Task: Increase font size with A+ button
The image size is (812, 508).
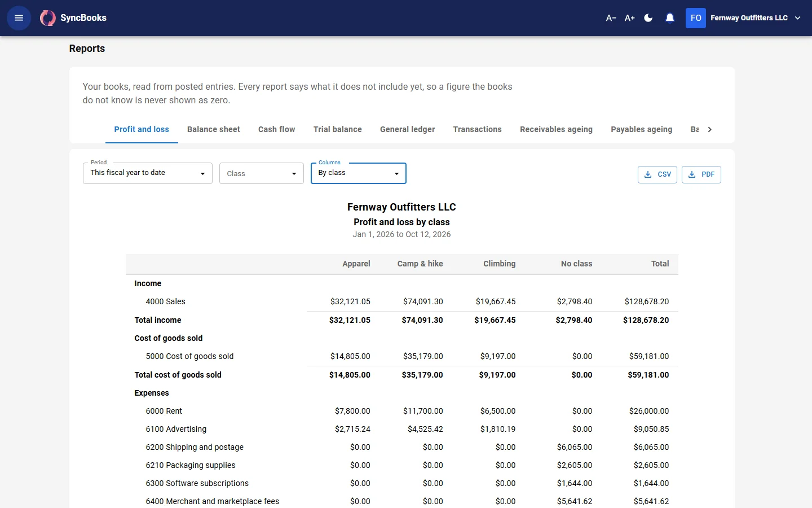Action: coord(630,18)
